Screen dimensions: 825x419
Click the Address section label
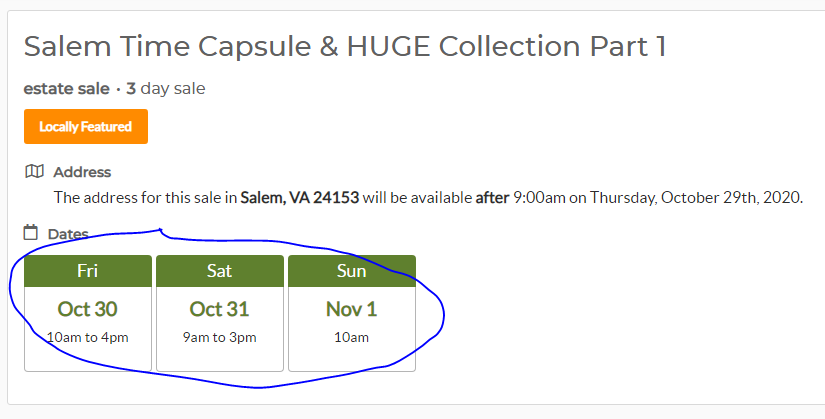[x=82, y=172]
